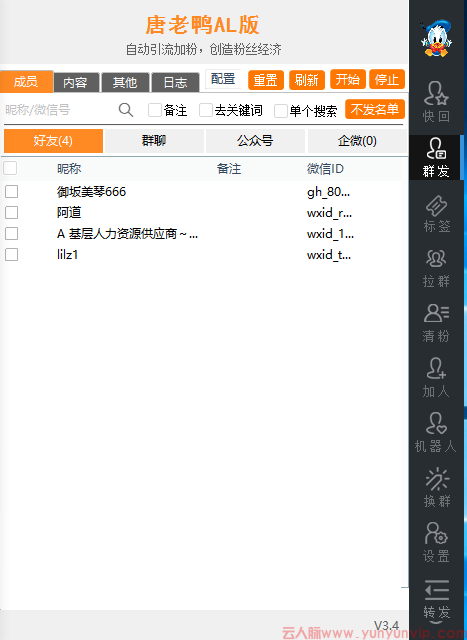Select the 清粉 clean fans icon
Image resolution: width=467 pixels, height=640 pixels.
click(x=436, y=323)
